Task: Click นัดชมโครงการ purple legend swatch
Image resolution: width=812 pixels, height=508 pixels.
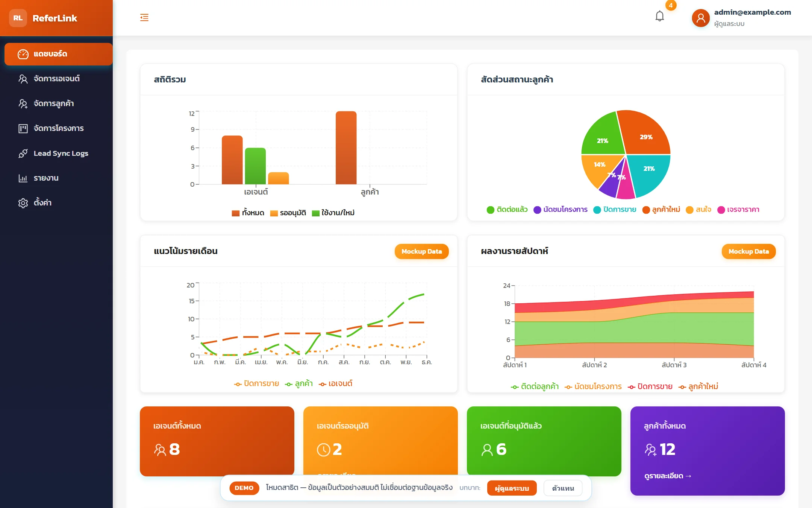Action: point(537,210)
